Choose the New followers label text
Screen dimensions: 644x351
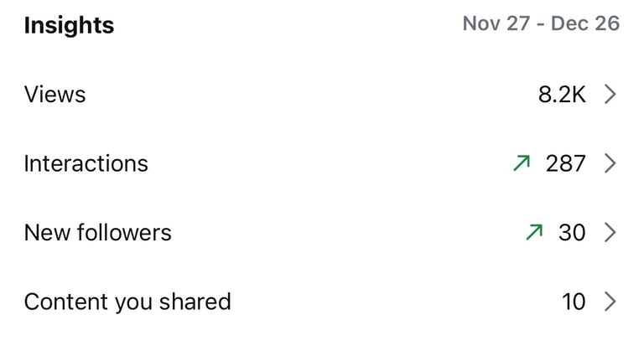pos(97,232)
